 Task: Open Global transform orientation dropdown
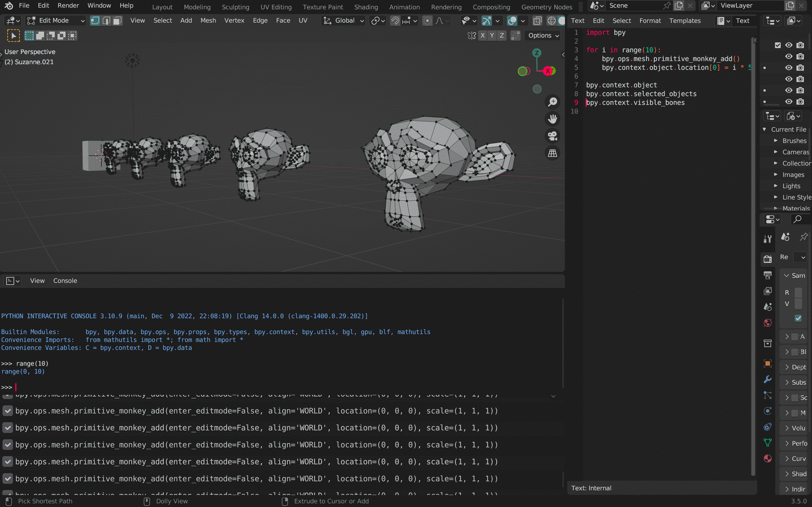pyautogui.click(x=344, y=21)
